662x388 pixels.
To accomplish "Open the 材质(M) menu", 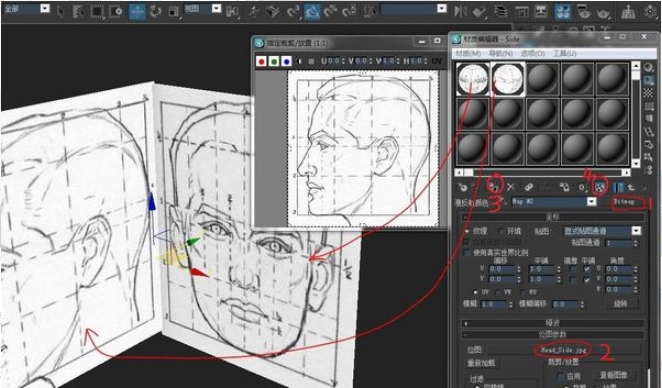I will 467,54.
